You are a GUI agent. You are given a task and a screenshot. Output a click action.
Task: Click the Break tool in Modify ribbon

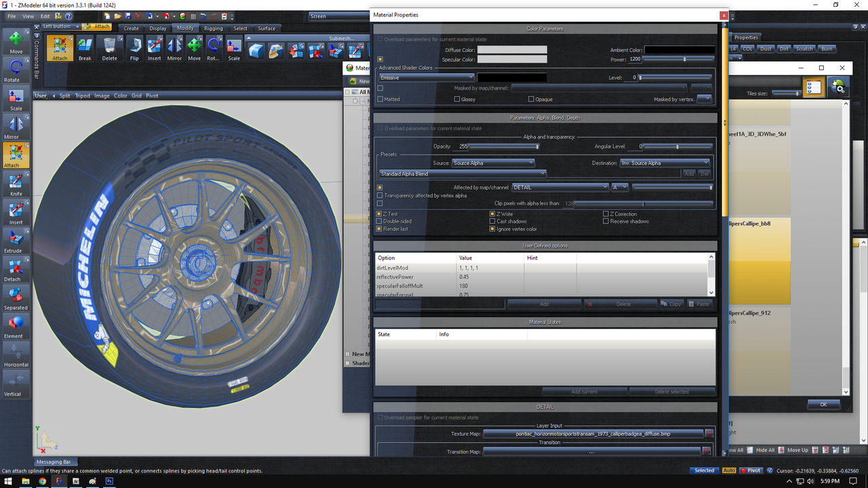(x=85, y=48)
